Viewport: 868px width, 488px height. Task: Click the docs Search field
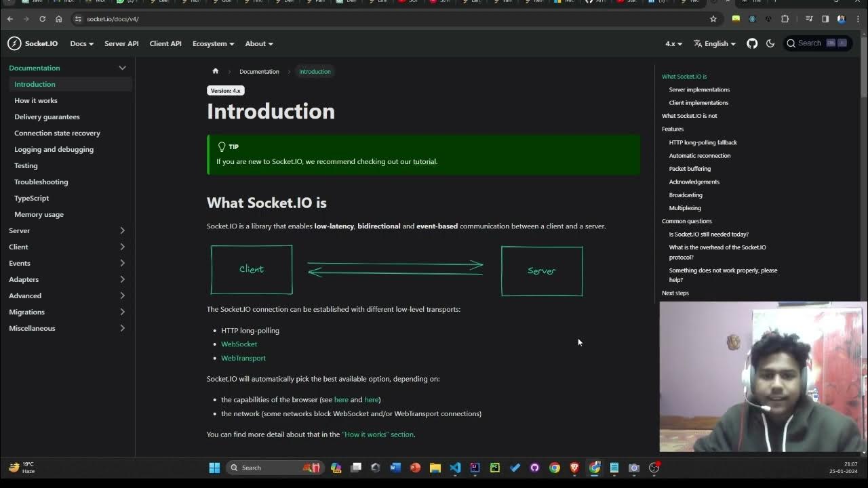pyautogui.click(x=816, y=43)
